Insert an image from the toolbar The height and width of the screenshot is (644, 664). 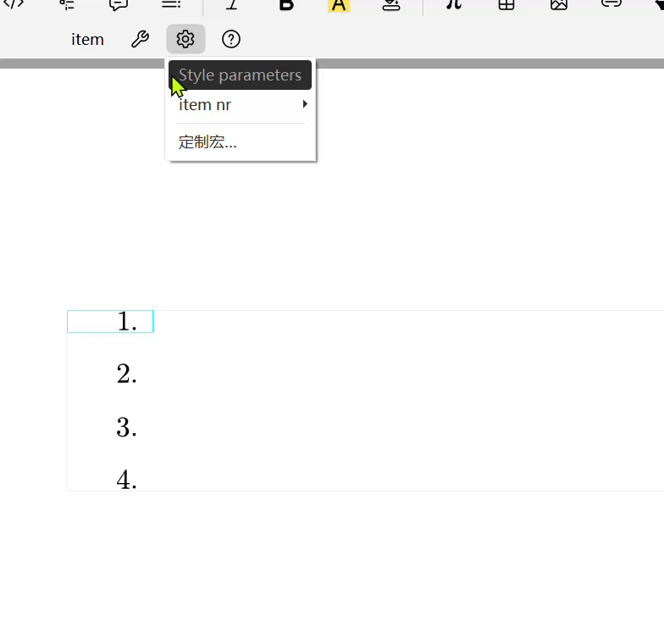(558, 5)
